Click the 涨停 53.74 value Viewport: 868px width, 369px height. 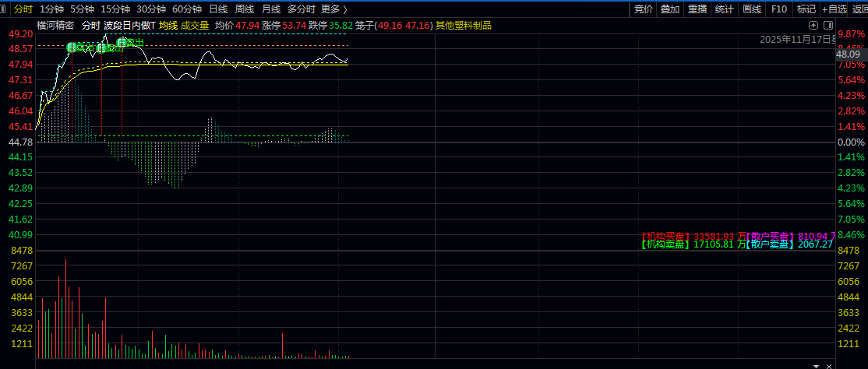coord(284,26)
